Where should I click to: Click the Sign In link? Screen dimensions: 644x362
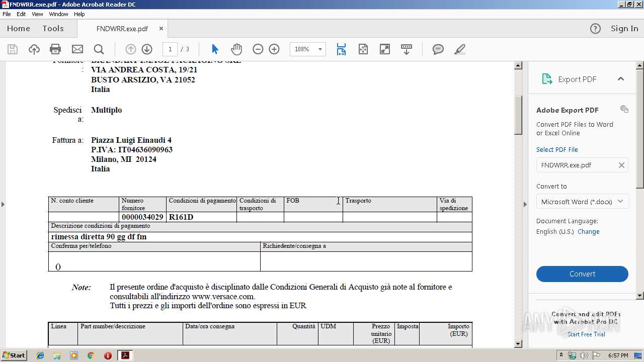click(x=624, y=29)
